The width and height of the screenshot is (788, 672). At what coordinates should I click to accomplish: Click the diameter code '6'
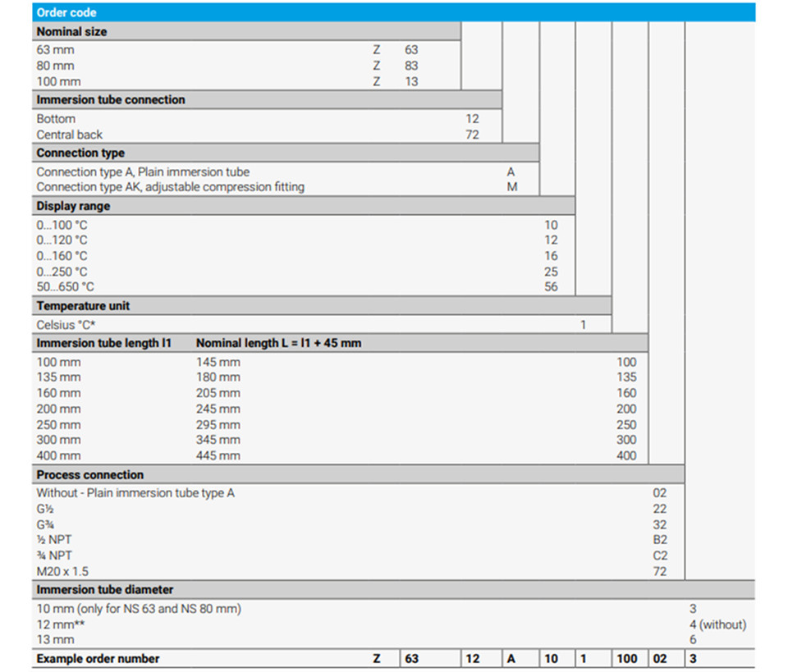[693, 640]
